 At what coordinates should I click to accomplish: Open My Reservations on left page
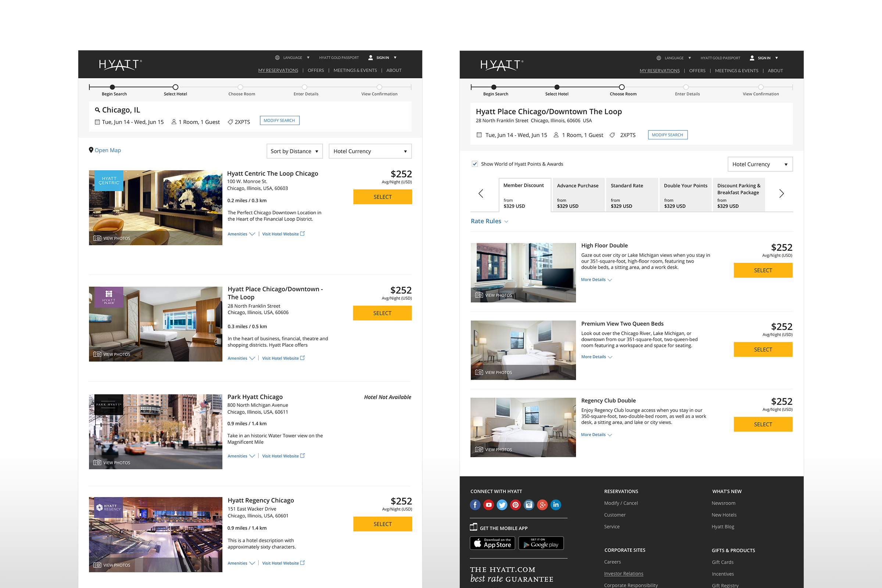278,71
